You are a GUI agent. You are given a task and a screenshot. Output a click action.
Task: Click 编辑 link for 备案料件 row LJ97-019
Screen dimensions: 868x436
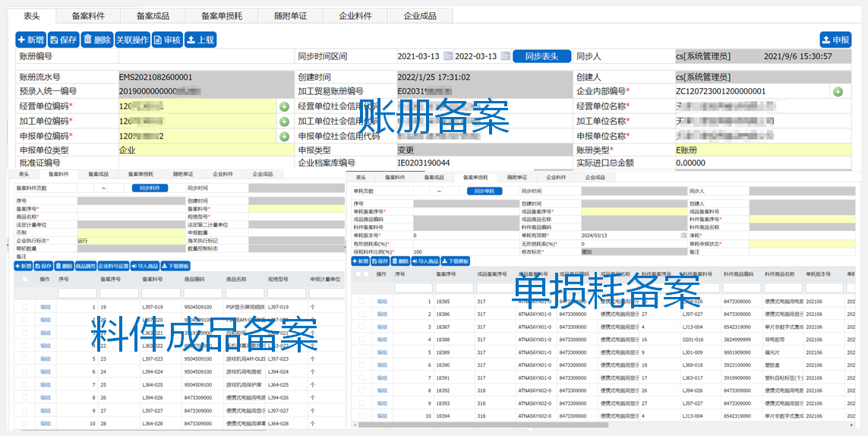click(x=46, y=307)
